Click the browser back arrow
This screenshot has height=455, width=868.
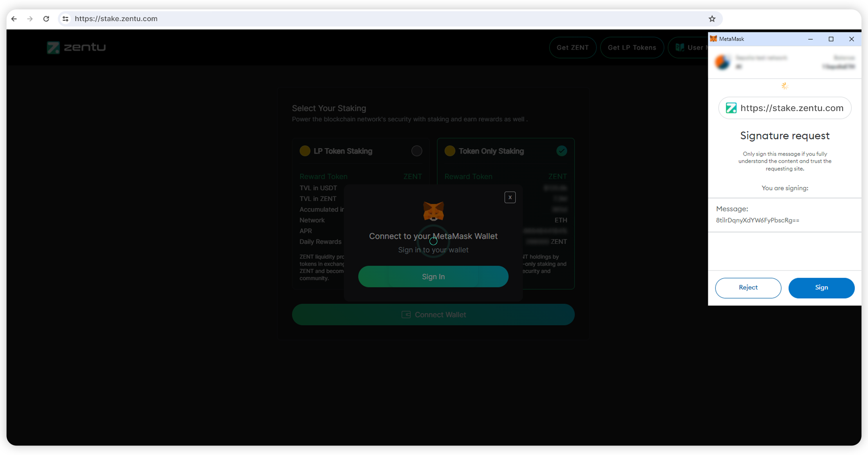pyautogui.click(x=14, y=19)
